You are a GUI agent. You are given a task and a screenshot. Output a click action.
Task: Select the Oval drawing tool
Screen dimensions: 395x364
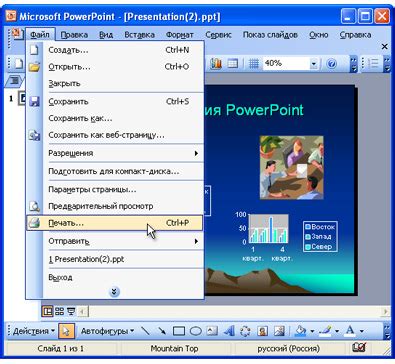click(196, 331)
